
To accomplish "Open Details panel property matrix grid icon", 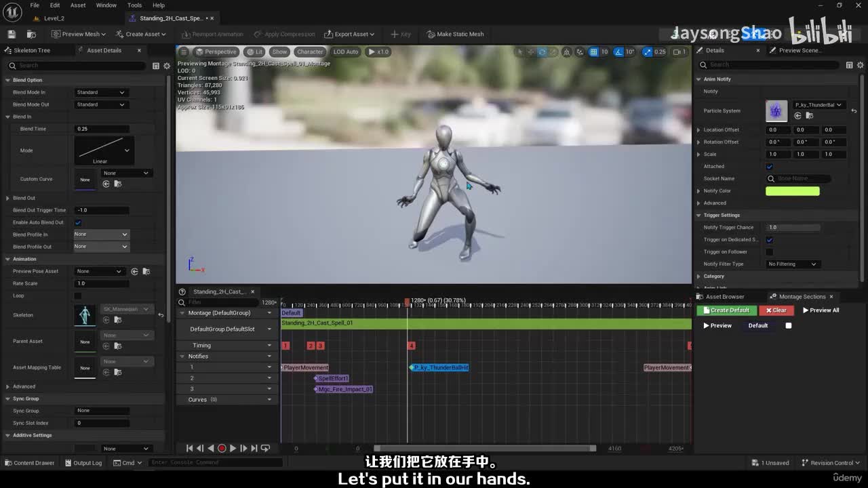I will (x=849, y=65).
